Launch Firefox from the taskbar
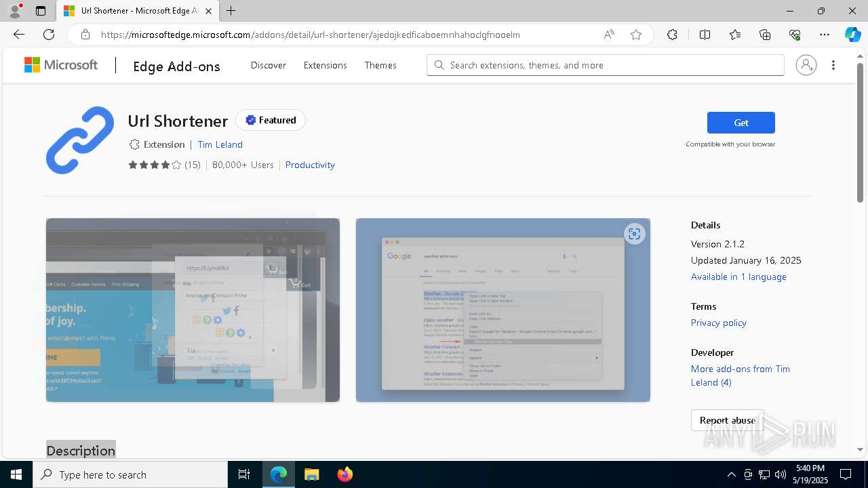 tap(345, 474)
